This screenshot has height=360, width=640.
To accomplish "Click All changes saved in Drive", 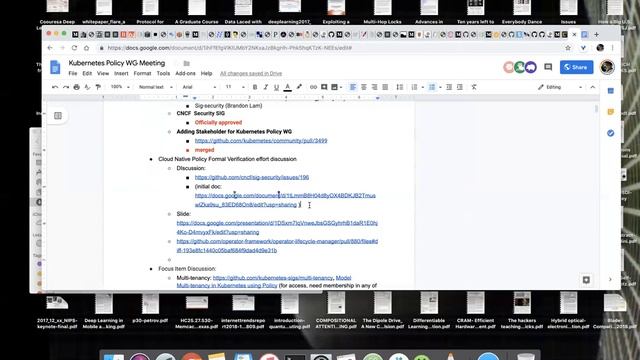I will coord(251,73).
